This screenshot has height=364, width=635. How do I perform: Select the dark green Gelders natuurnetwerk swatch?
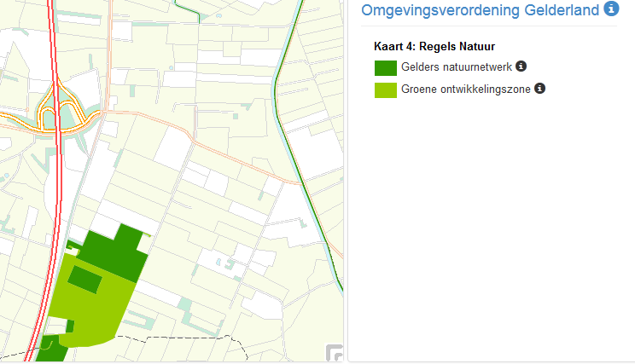coord(386,68)
